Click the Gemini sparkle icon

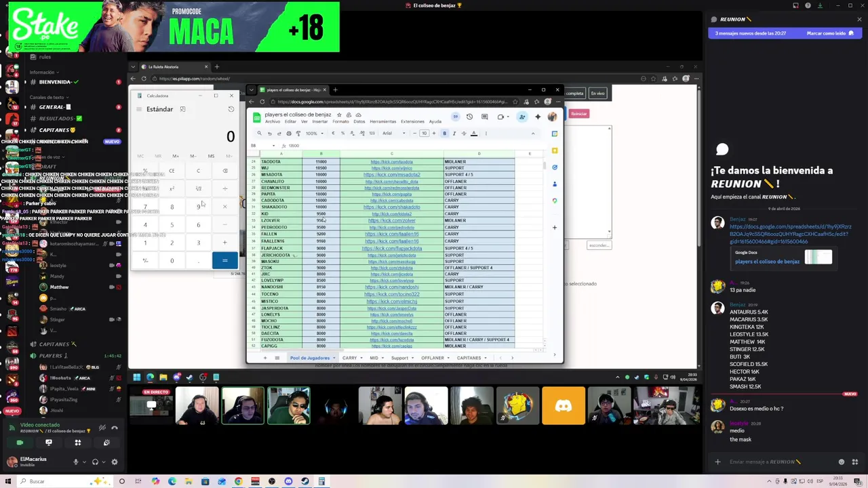coord(538,117)
